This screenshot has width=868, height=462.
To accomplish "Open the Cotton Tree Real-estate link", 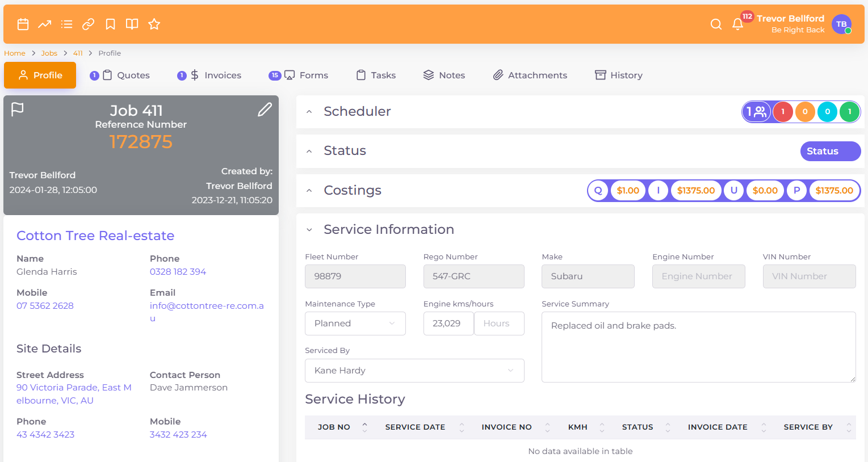I will pos(95,236).
